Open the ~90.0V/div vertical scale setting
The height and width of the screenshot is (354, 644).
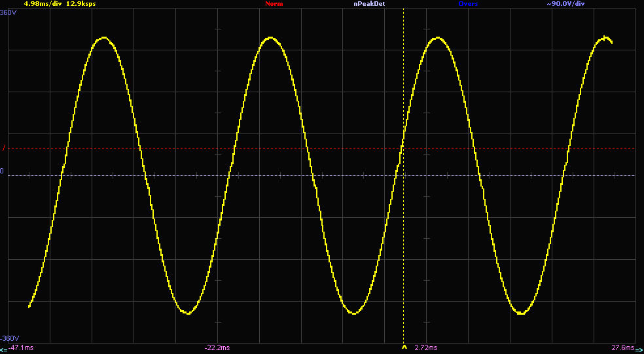coord(565,4)
